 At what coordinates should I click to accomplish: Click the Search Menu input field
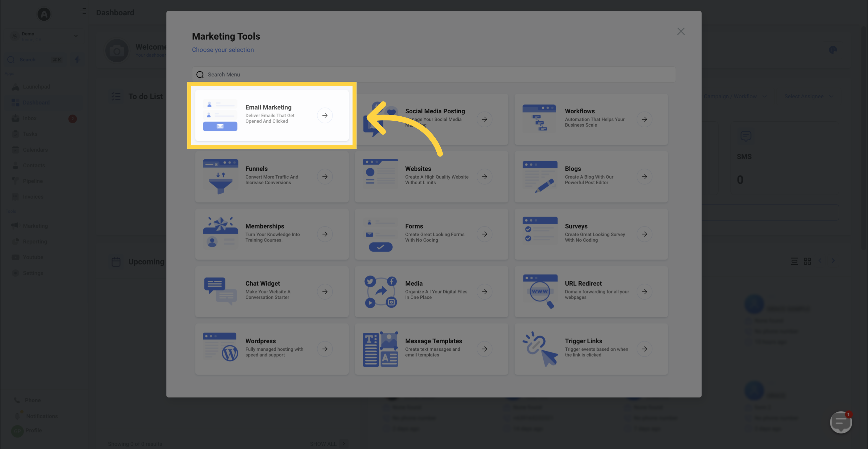433,74
